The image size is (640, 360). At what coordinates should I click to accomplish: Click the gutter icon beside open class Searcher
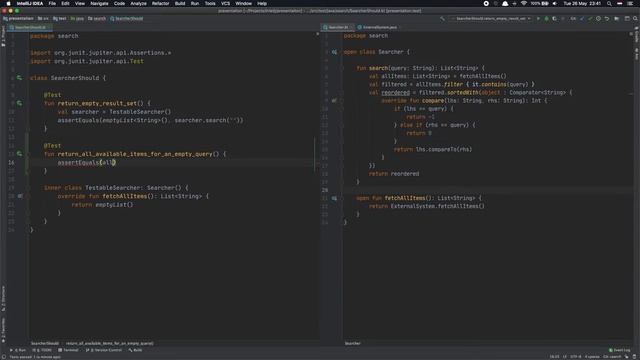coord(334,52)
